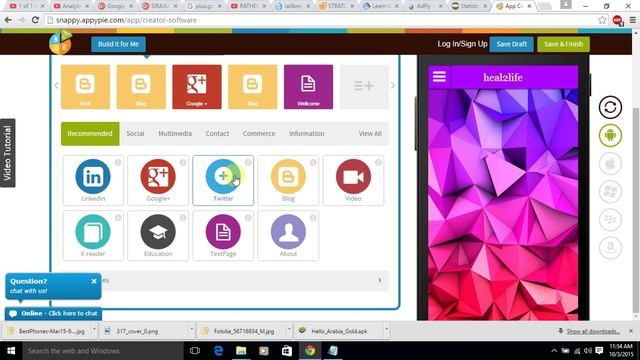Switch to the Social category tab
Screen dimensions: 640x360
(135, 133)
